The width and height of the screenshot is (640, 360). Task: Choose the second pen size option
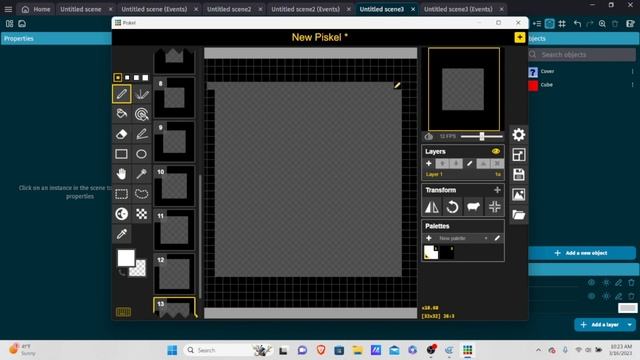127,78
